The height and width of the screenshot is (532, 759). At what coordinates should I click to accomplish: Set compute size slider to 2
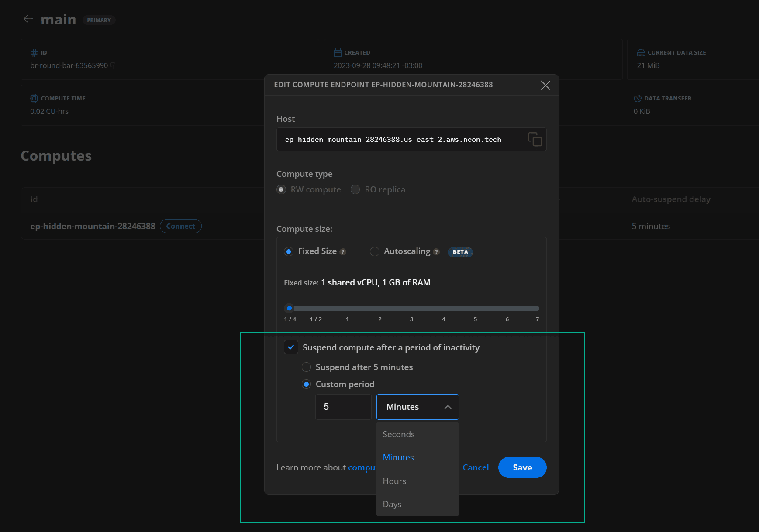[x=379, y=308]
